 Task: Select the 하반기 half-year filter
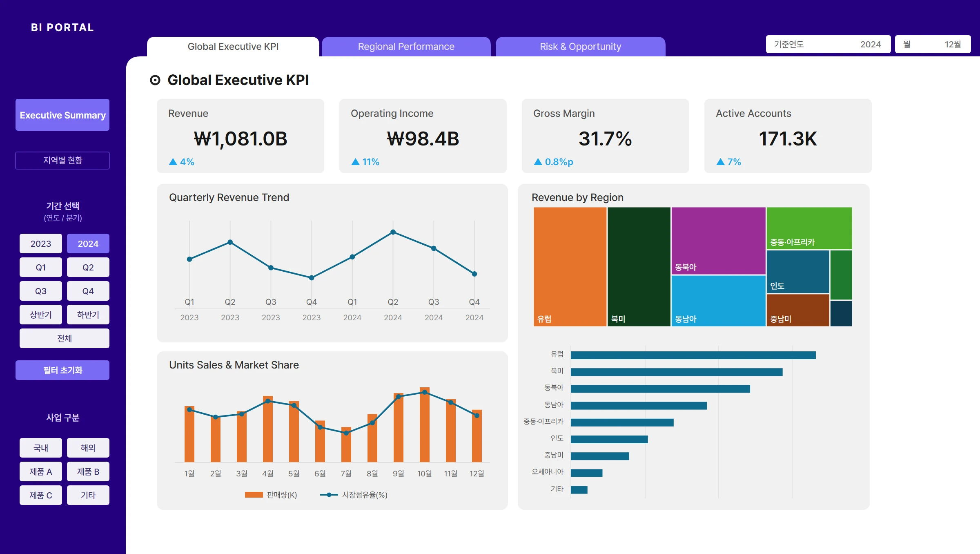pos(88,315)
